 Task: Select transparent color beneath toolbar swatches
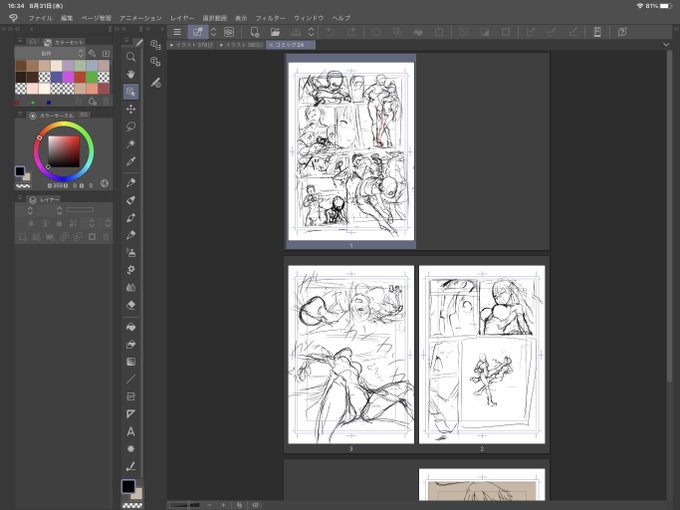[132, 505]
